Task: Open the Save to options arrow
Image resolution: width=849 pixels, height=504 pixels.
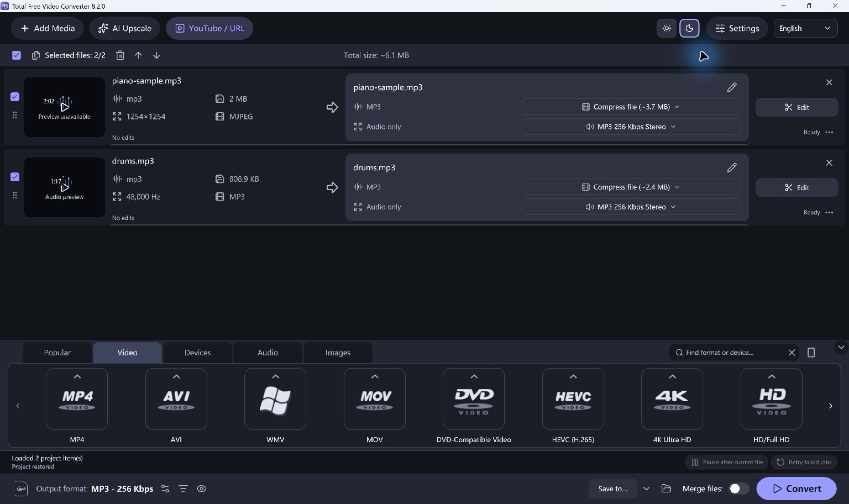Action: click(x=646, y=489)
